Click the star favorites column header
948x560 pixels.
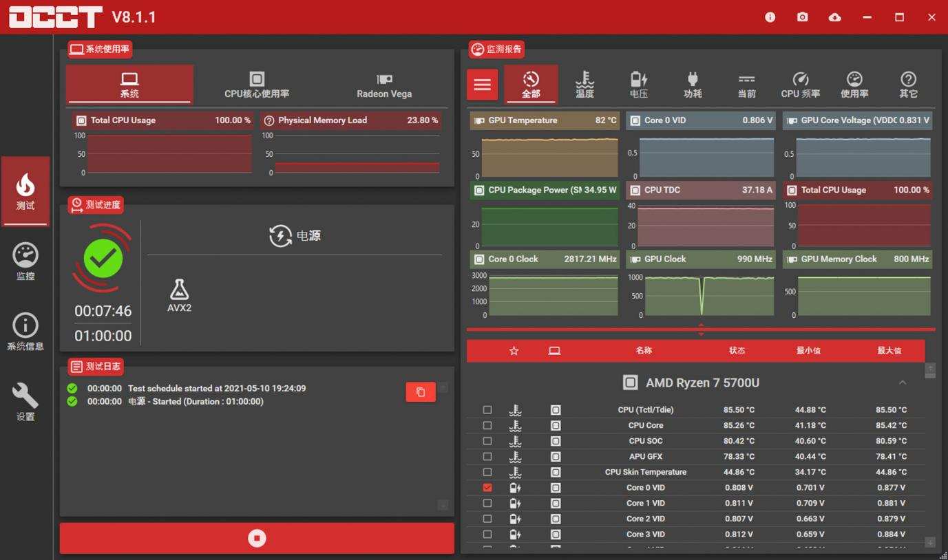[x=514, y=351]
